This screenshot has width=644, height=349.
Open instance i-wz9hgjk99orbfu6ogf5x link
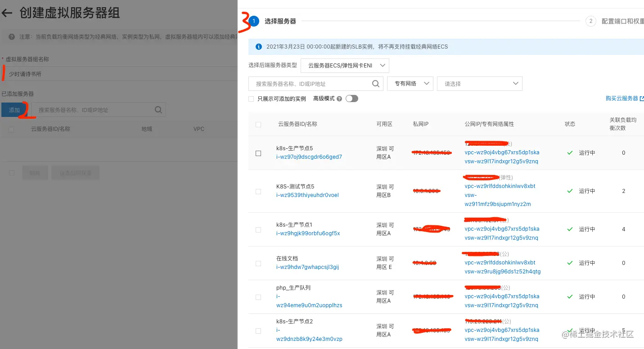click(x=308, y=233)
